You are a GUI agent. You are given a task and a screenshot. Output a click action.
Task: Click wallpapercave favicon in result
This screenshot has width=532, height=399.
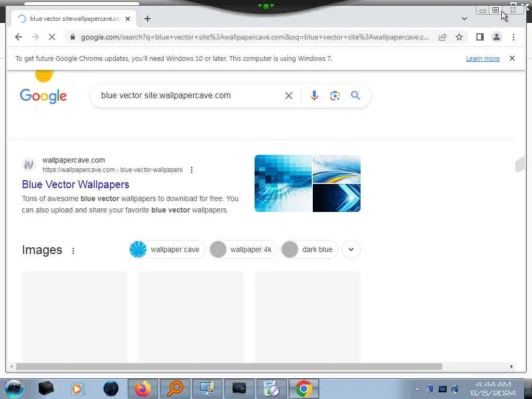[29, 165]
